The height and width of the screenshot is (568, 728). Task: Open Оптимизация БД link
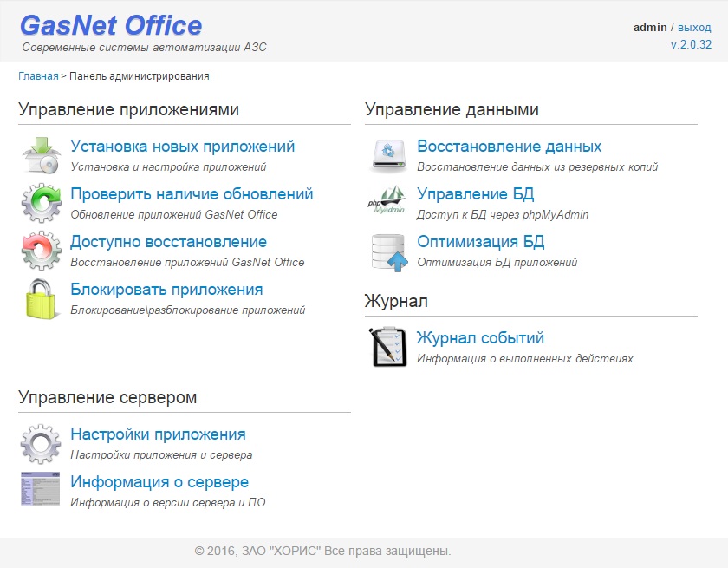480,241
